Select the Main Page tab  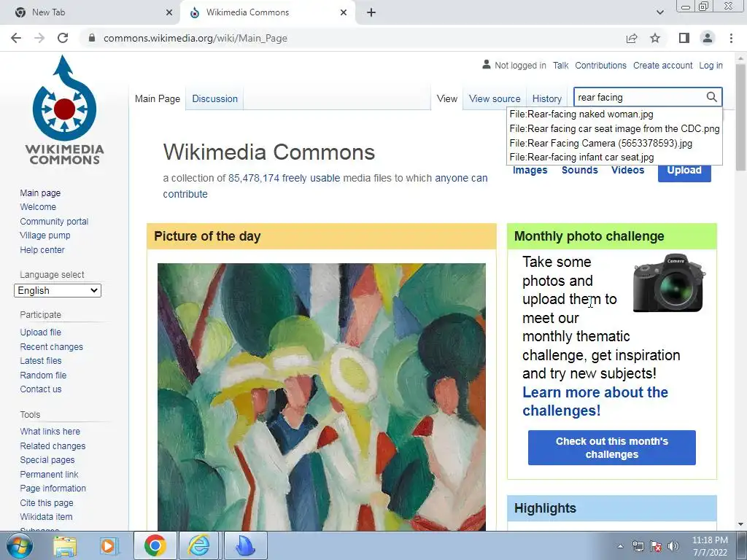[158, 98]
